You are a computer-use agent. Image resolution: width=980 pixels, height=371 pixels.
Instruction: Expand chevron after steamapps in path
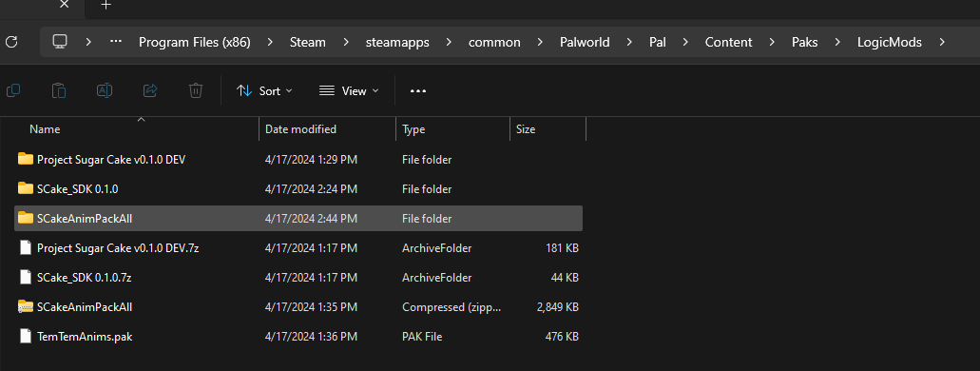[449, 42]
